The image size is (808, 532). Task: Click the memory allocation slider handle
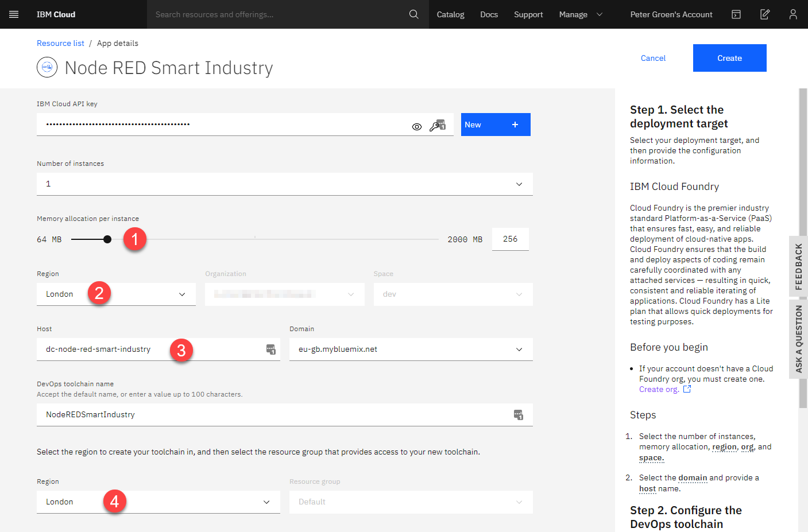point(107,239)
